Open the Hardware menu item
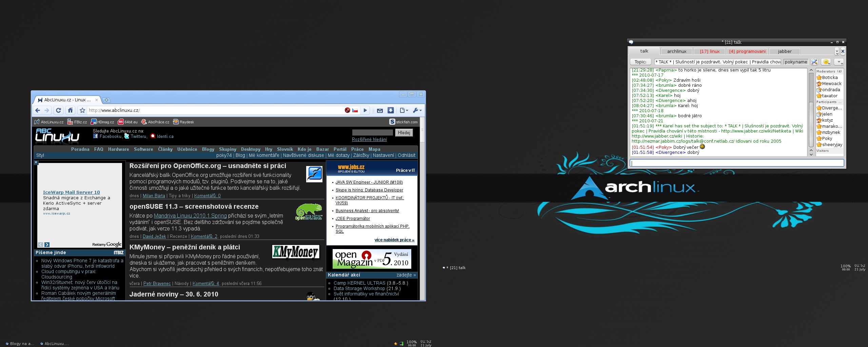Viewport: 868px width, 347px height. 119,149
